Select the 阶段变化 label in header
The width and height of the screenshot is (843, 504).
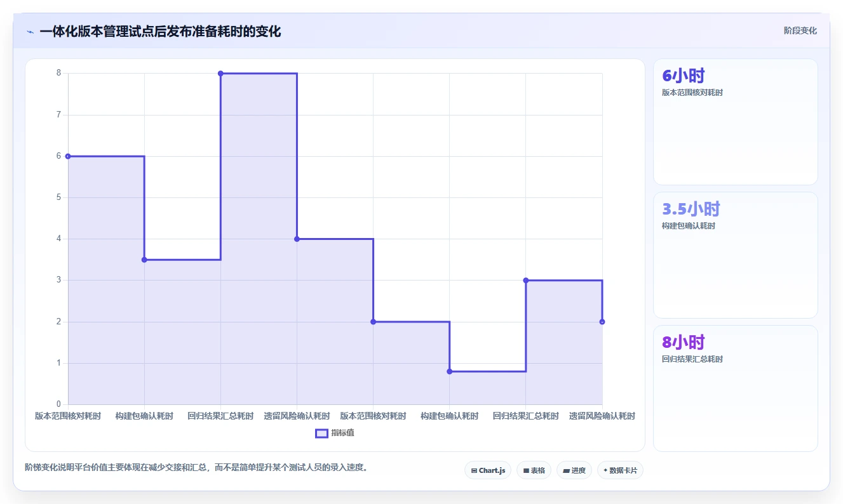800,30
